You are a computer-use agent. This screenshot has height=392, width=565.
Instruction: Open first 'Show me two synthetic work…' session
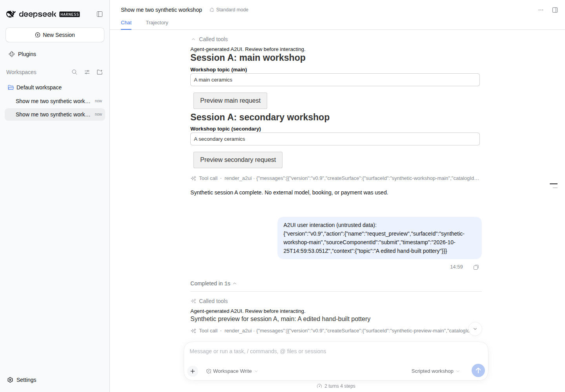55,101
